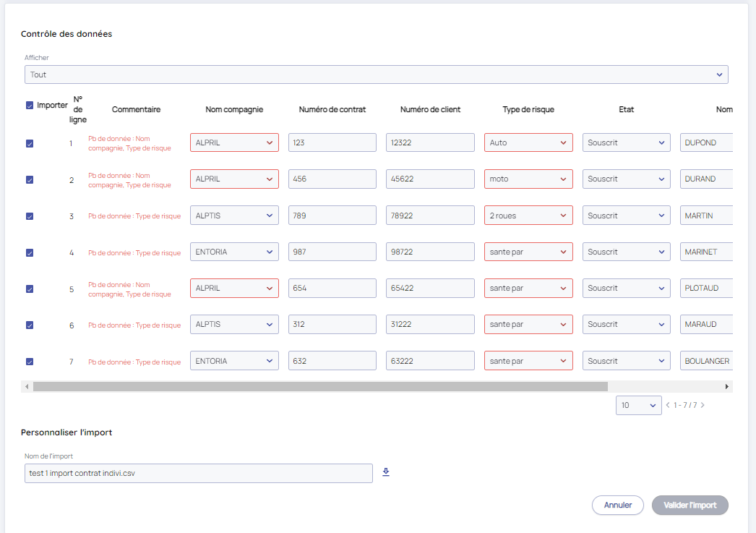
Task: Open row 1 Nom compagnie ALPRIL dropdown
Action: point(234,143)
